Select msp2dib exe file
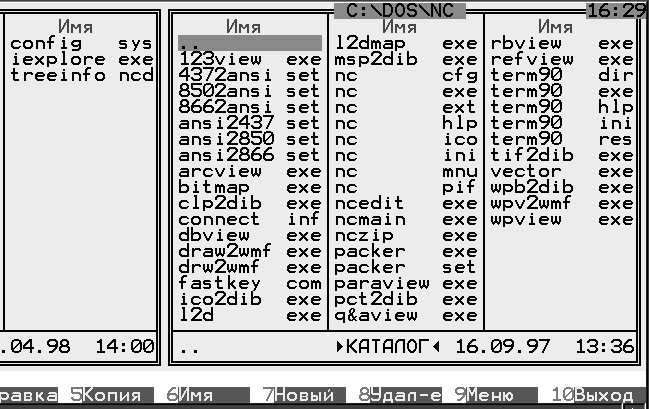The height and width of the screenshot is (409, 649). coord(406,59)
